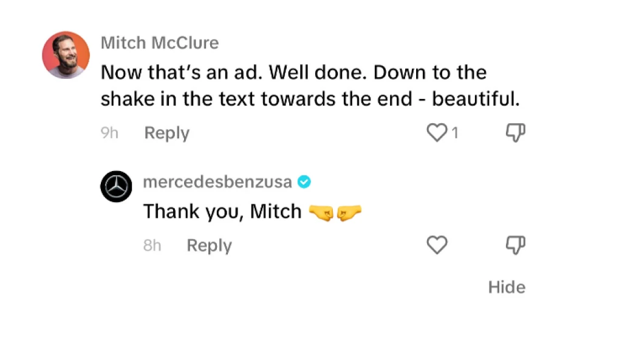The width and height of the screenshot is (622, 364).
Task: Hide the replies with the Hide link
Action: (507, 287)
